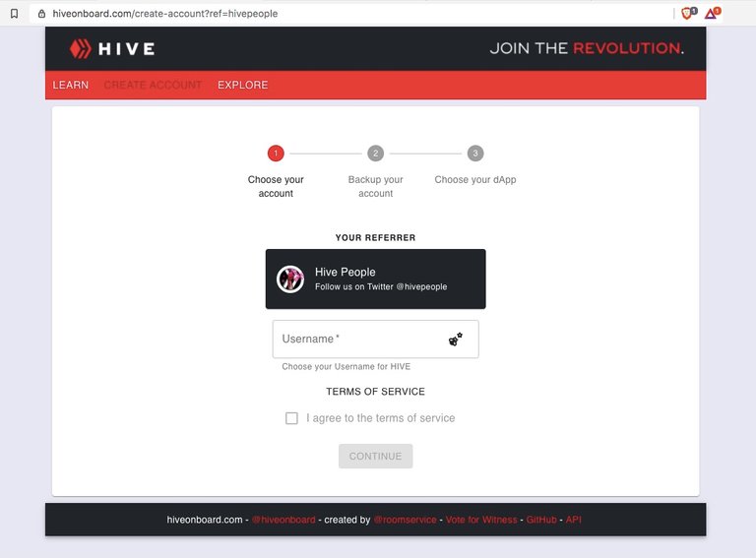Screen dimensions: 756x558
Task: Open the API footer link
Action: pyautogui.click(x=573, y=520)
